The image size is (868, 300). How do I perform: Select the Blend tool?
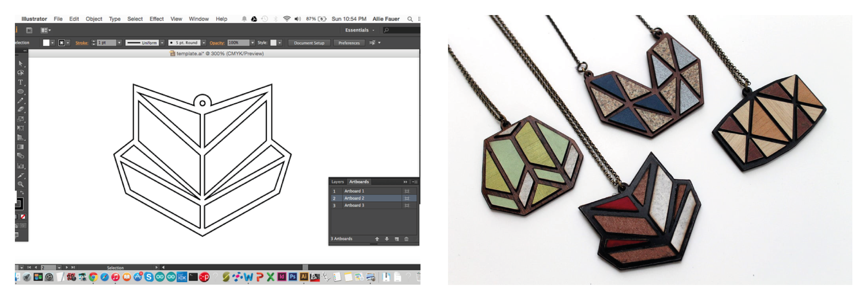click(x=21, y=156)
